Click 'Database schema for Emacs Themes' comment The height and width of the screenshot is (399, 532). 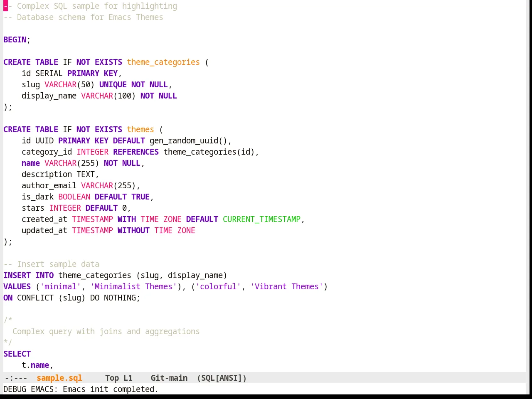pyautogui.click(x=83, y=17)
